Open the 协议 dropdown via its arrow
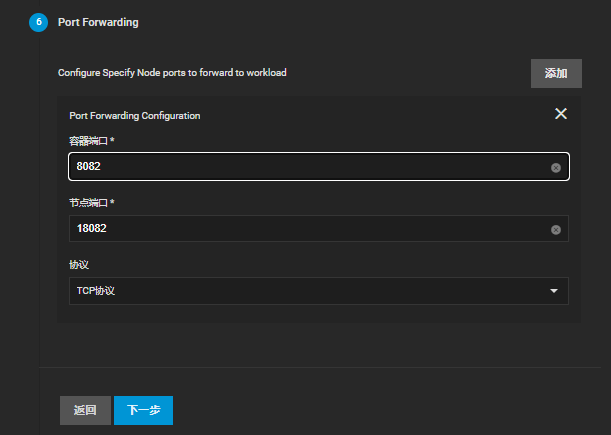The height and width of the screenshot is (435, 611). (554, 291)
